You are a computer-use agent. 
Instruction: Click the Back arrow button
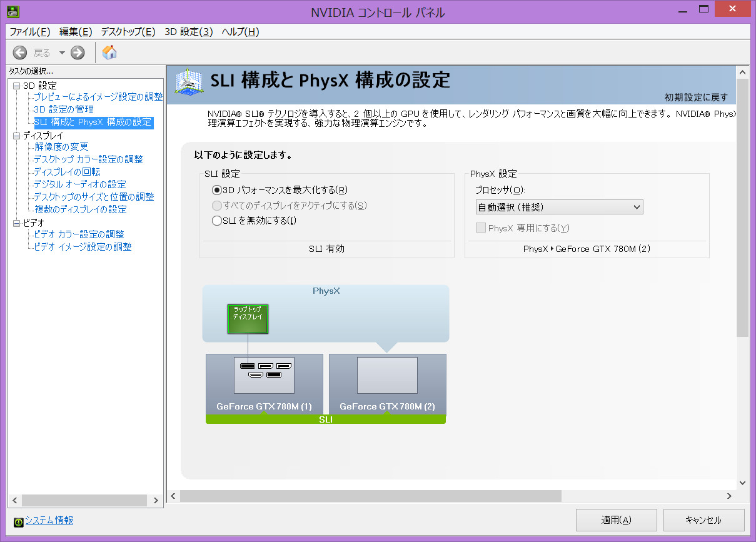tap(20, 53)
